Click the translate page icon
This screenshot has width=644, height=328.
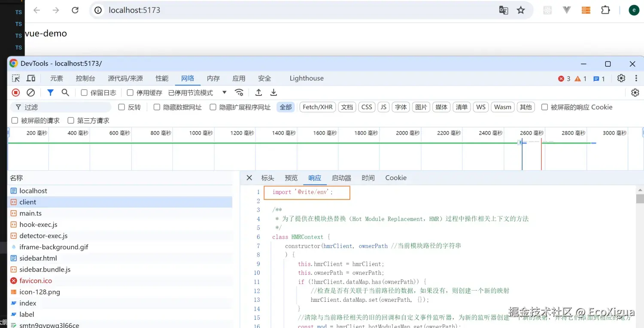[x=504, y=10]
